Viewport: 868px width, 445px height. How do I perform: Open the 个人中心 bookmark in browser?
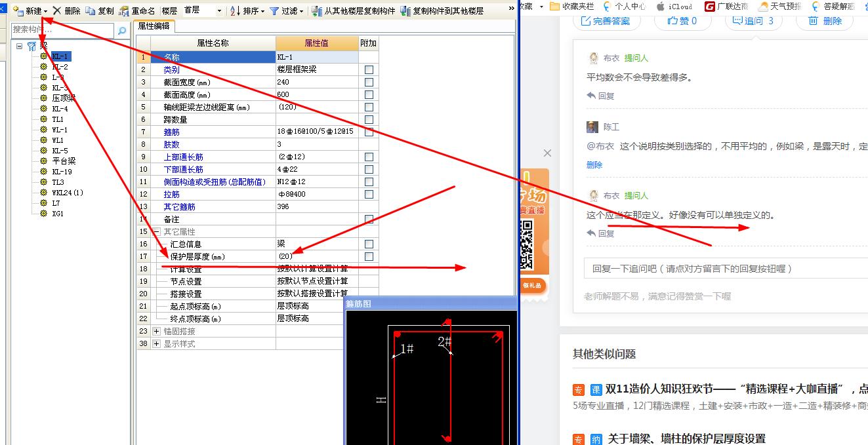pyautogui.click(x=624, y=7)
